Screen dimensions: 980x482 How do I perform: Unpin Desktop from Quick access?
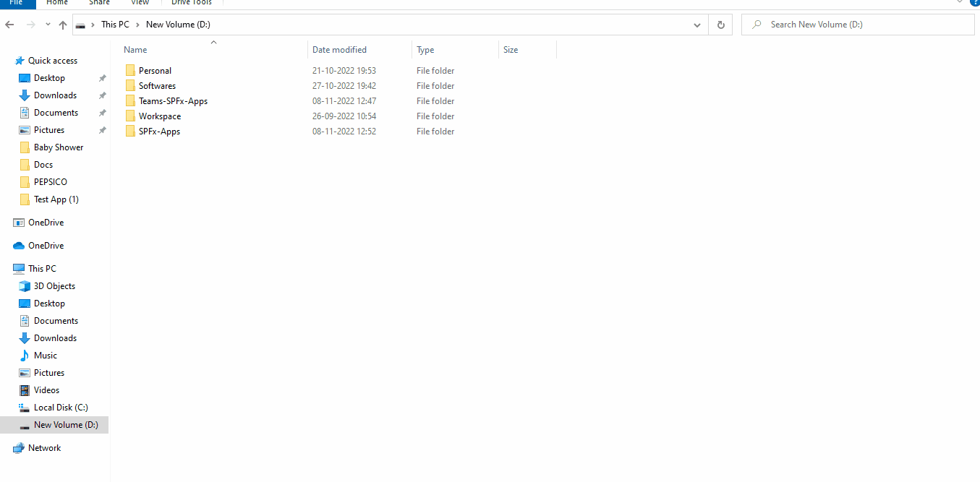tap(102, 77)
